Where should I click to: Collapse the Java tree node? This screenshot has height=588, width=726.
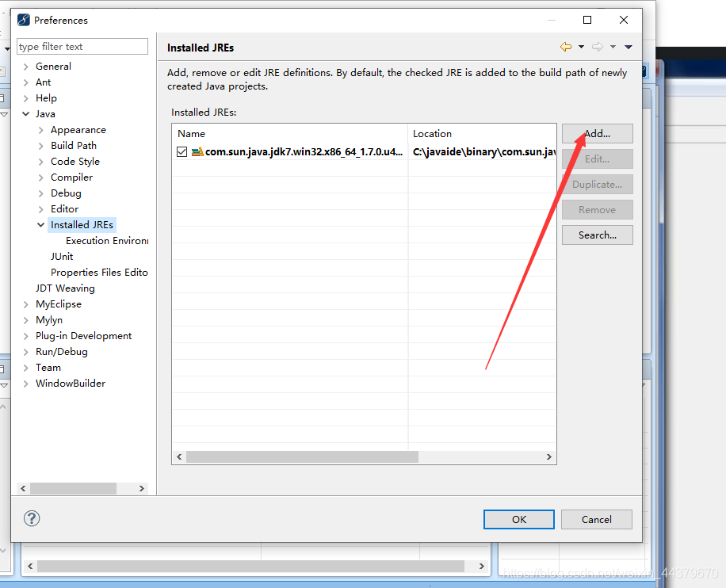click(x=26, y=114)
